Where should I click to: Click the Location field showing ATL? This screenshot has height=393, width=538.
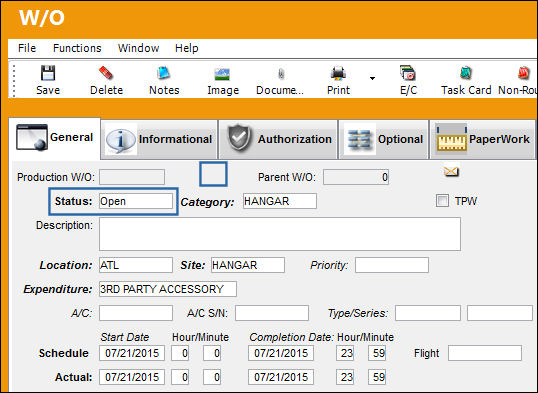[136, 265]
